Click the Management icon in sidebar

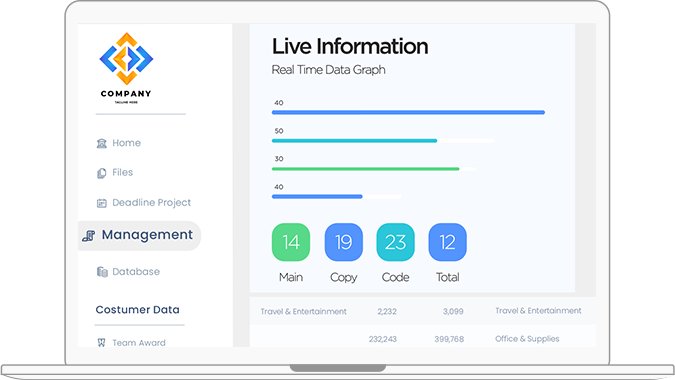[89, 235]
